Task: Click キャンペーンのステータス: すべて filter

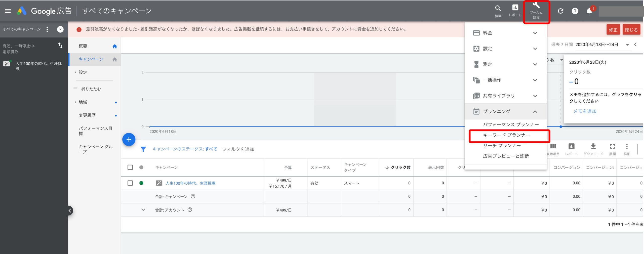Action: 185,149
